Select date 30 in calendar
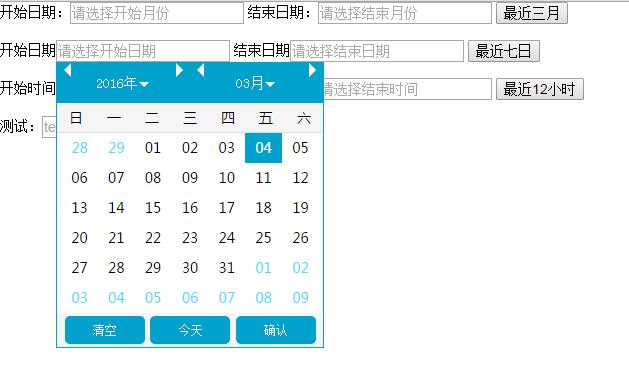 tap(190, 268)
